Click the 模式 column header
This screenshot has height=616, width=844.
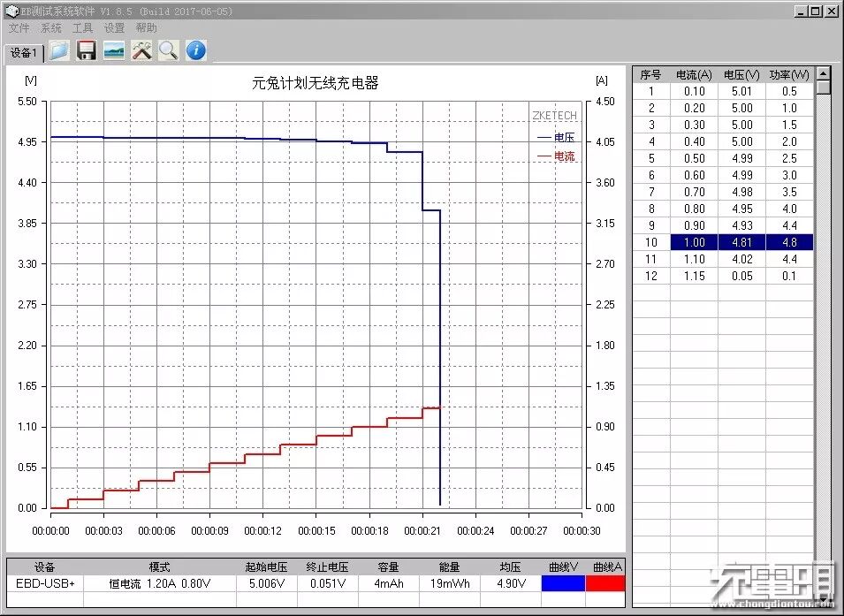159,567
